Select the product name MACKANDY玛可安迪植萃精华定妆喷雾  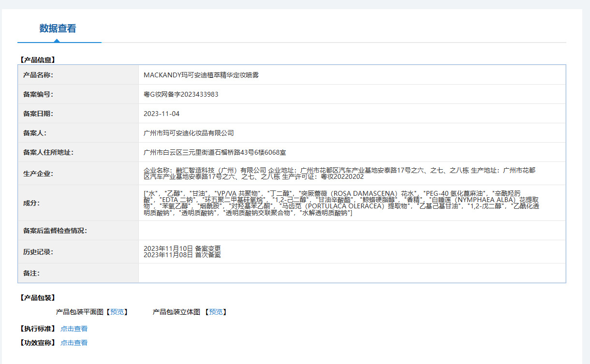coord(201,75)
